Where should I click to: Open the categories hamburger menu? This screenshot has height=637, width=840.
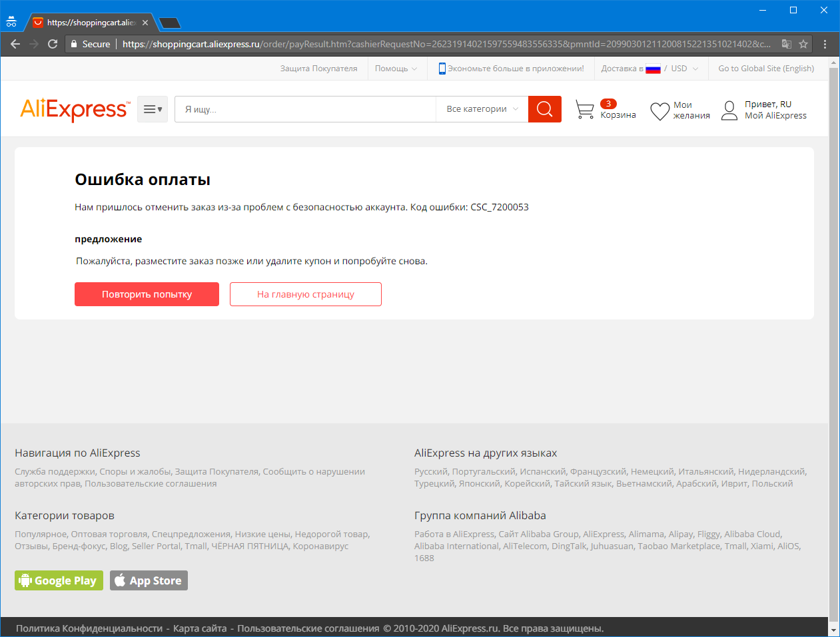(x=153, y=109)
